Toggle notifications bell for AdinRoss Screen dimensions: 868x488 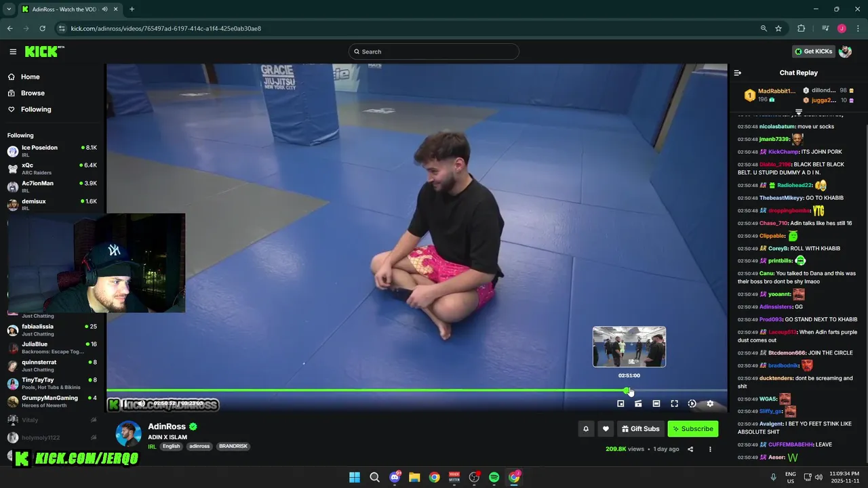coord(586,429)
